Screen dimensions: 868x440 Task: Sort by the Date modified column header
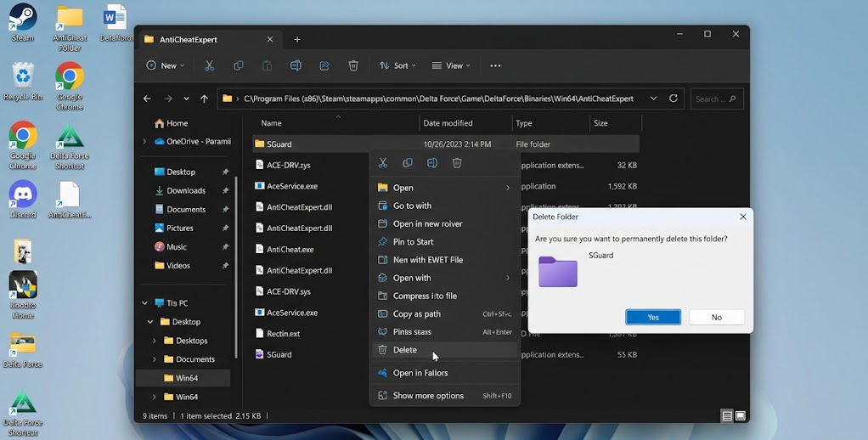(465, 123)
